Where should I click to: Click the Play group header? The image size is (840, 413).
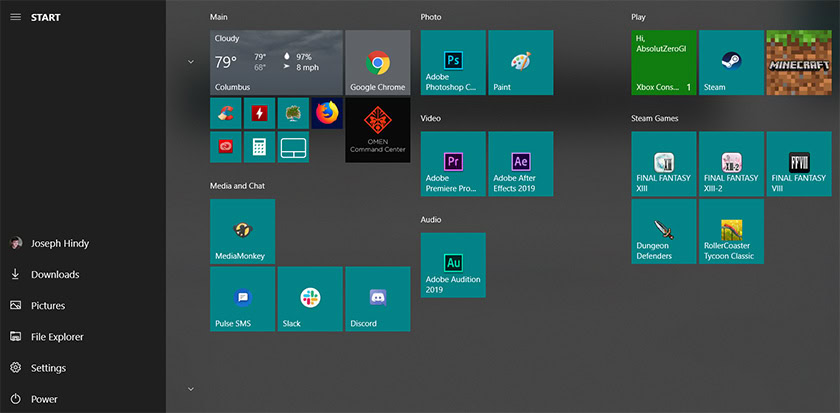tap(638, 17)
